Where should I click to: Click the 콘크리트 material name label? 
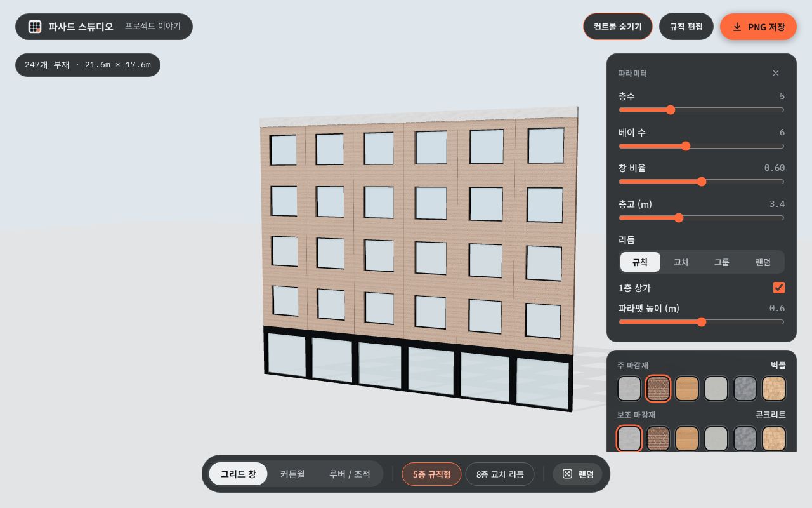pos(771,415)
